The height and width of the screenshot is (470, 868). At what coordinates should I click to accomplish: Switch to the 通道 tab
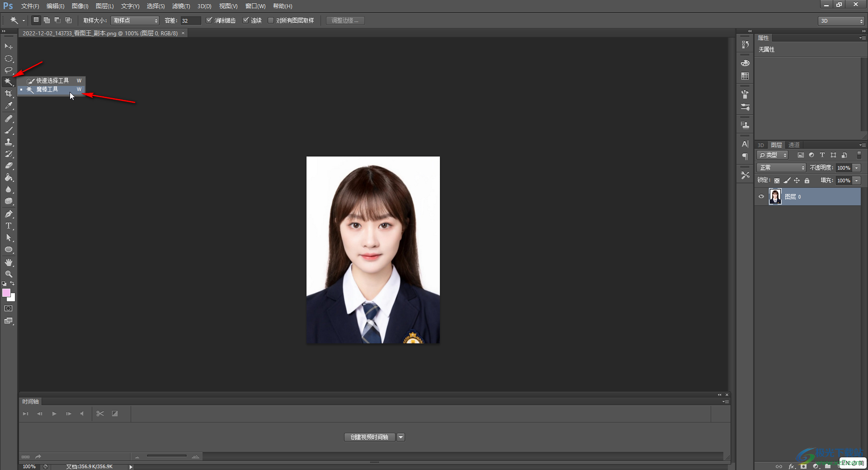click(x=794, y=145)
